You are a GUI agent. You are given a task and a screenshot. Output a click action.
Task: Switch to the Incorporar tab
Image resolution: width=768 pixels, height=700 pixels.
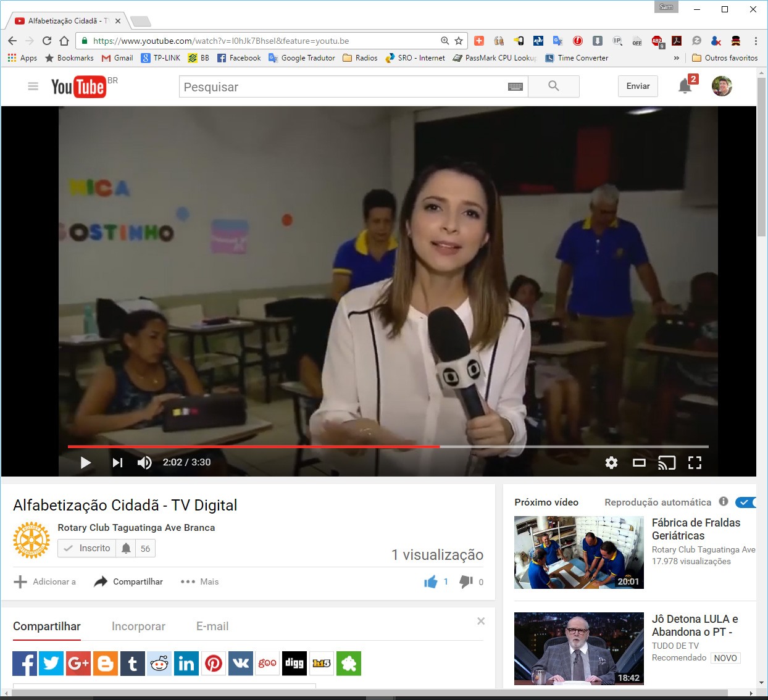(x=138, y=627)
